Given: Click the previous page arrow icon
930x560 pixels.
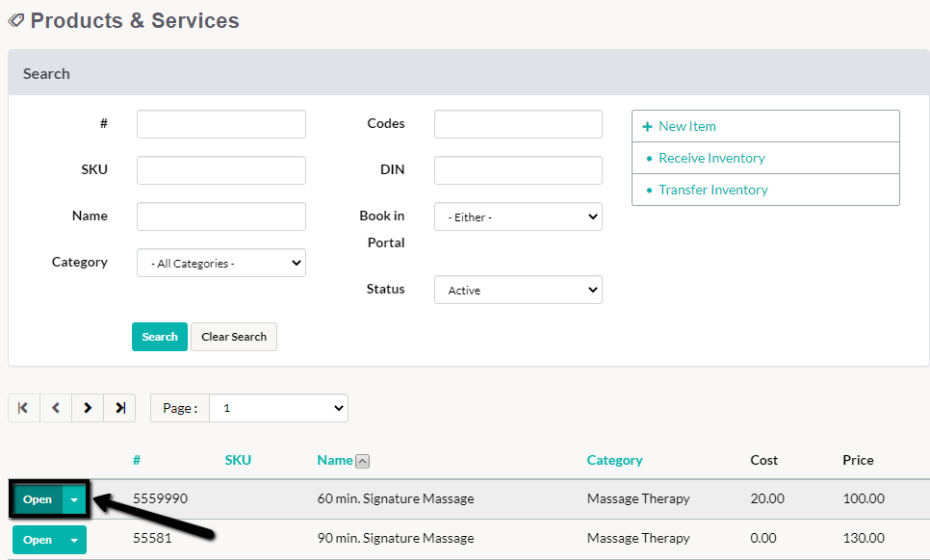Looking at the screenshot, I should 55,407.
